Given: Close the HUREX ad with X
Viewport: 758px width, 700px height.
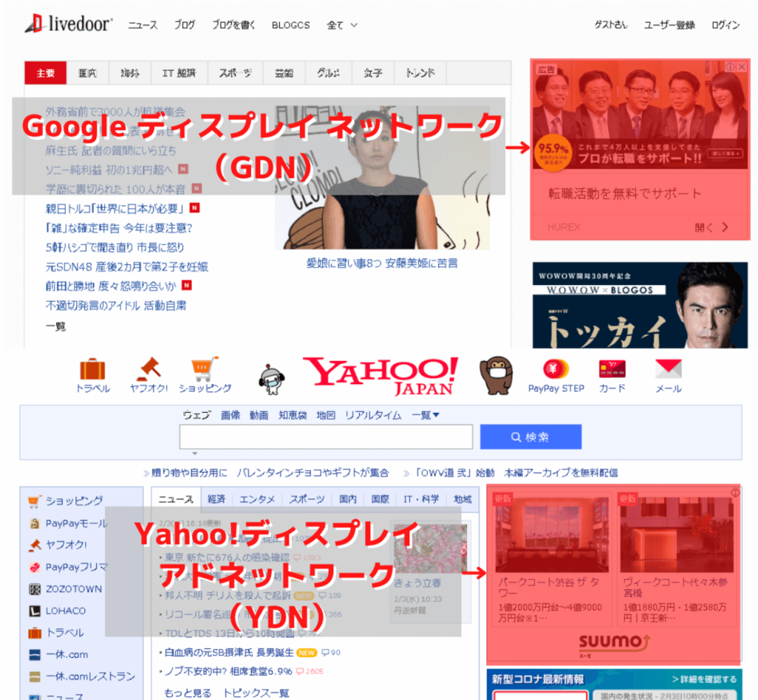Looking at the screenshot, I should [742, 67].
